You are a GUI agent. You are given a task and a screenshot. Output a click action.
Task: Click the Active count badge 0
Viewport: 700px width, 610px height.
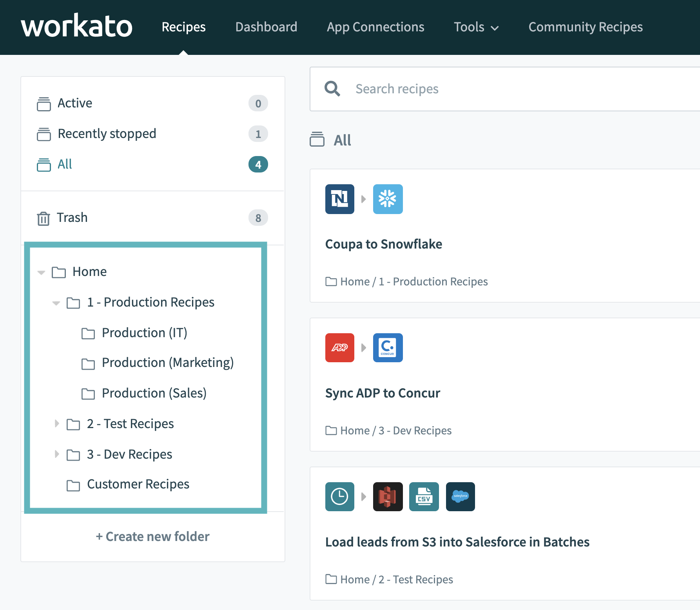pos(258,103)
